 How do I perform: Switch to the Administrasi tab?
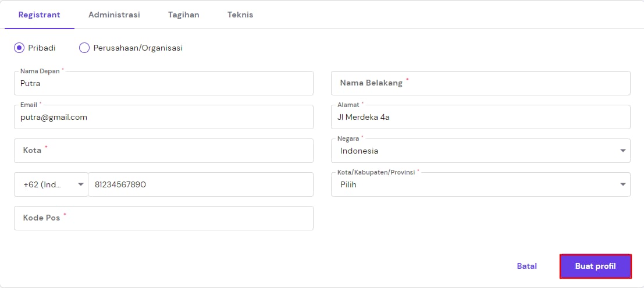tap(114, 15)
